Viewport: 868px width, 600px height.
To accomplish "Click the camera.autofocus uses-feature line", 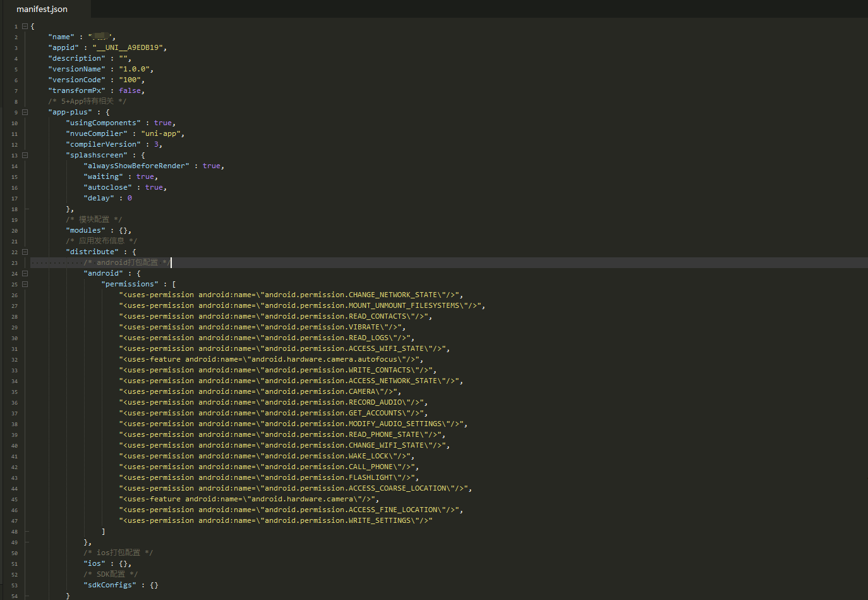I will coord(271,359).
